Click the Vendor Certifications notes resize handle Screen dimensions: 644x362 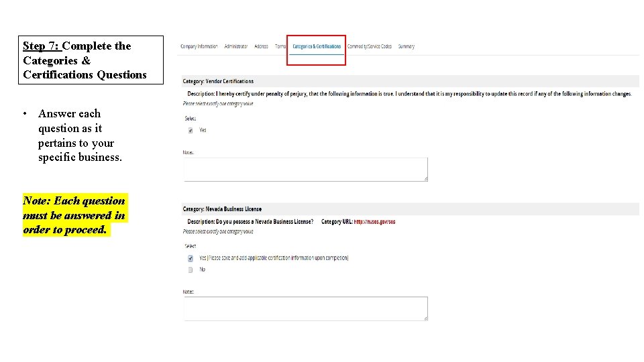coord(426,179)
